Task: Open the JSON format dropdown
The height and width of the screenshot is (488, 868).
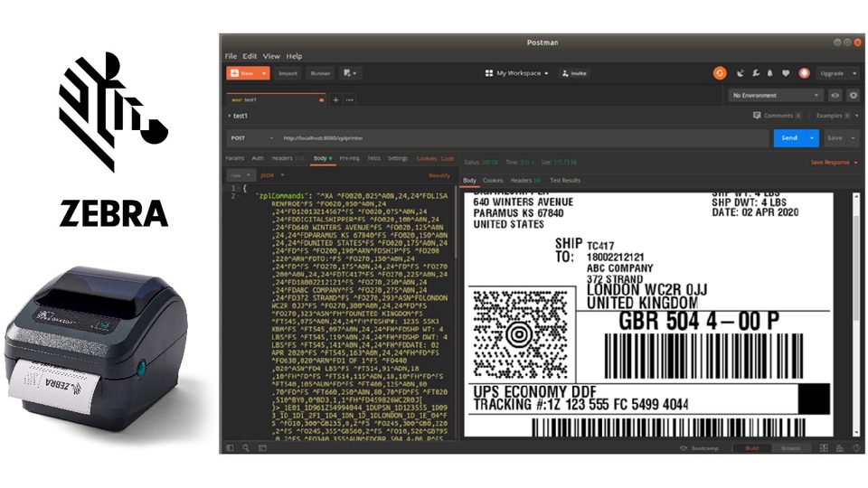Action: pos(272,175)
